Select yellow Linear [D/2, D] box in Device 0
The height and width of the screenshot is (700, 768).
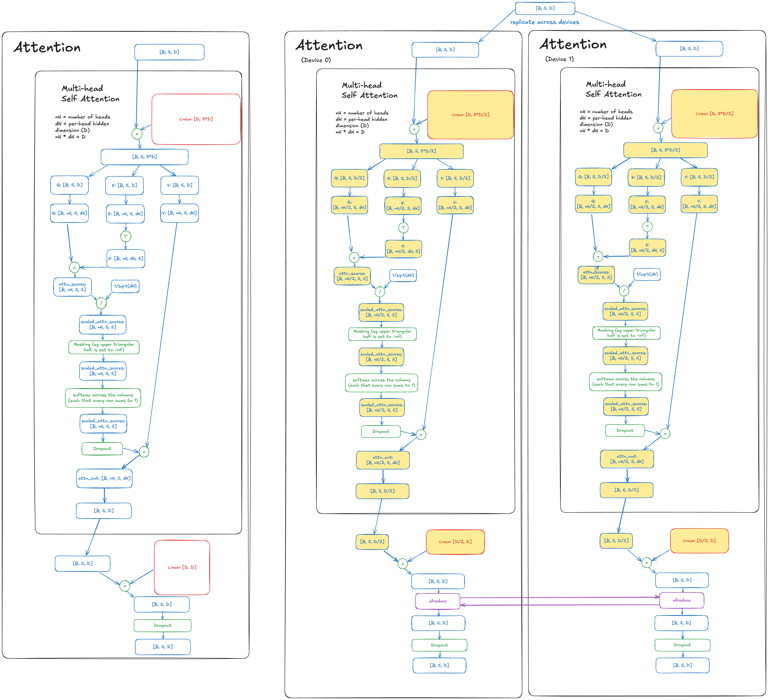(455, 541)
